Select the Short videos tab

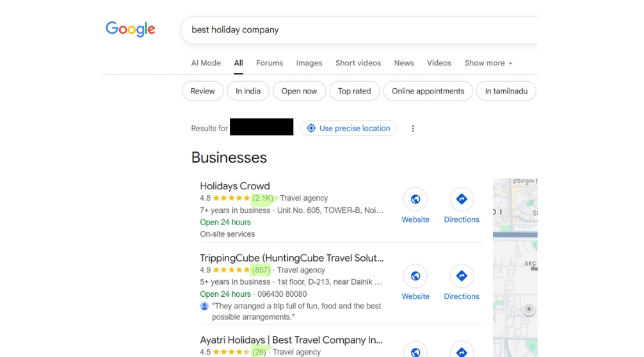pos(358,63)
